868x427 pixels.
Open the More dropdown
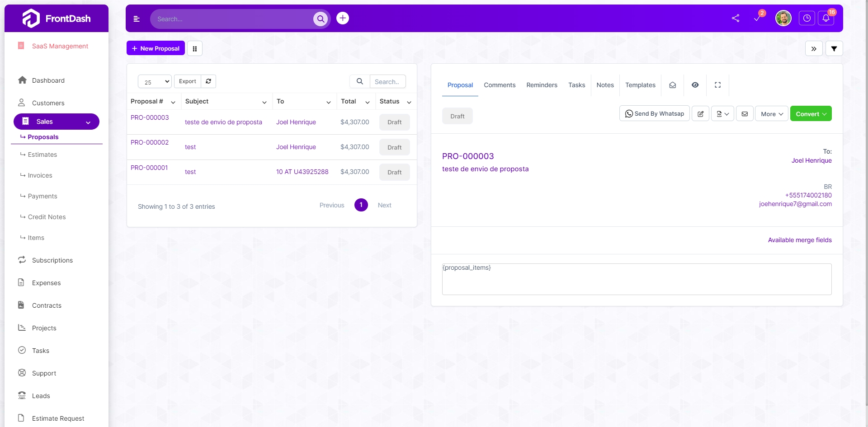(x=771, y=113)
